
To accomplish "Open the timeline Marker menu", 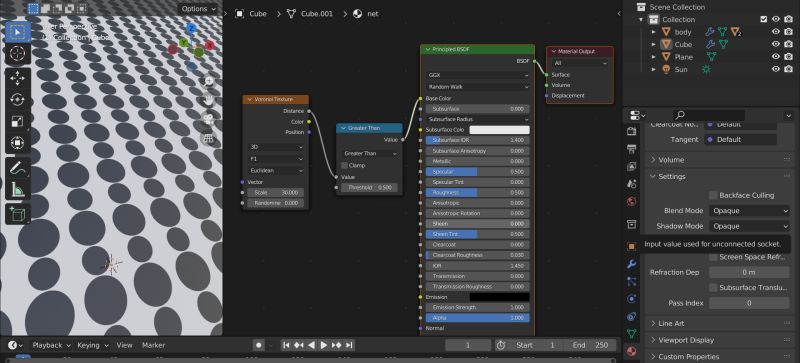I will click(x=154, y=345).
